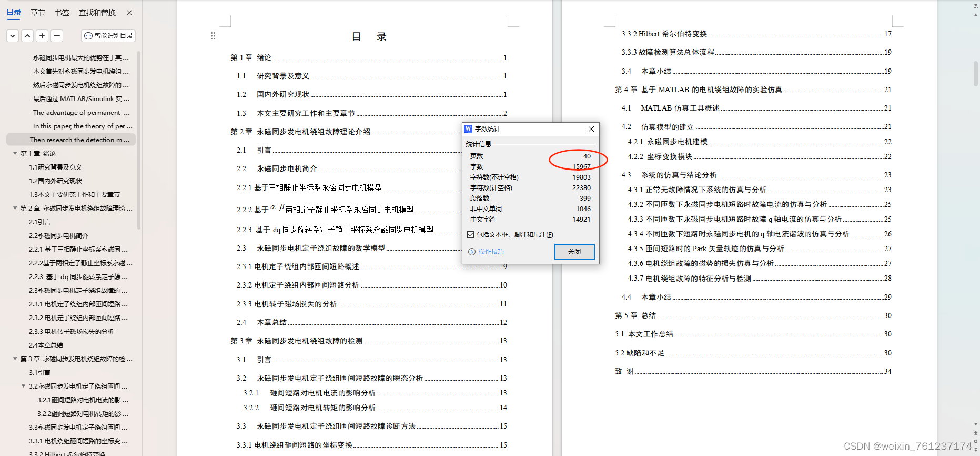Click the collapse-down chevron button in the outline pane
This screenshot has height=456, width=980.
tap(13, 36)
